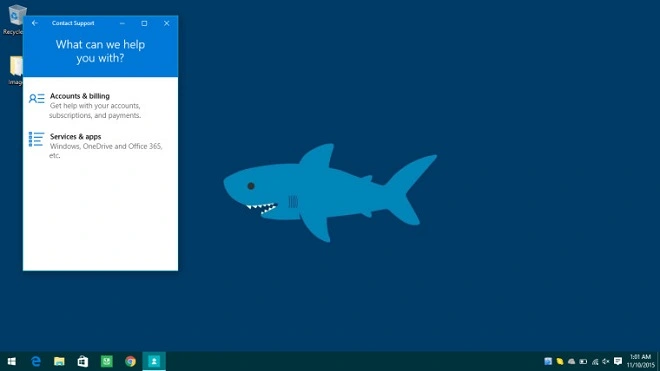The width and height of the screenshot is (660, 371).
Task: Open the Accounts & billing help option
Action: (x=100, y=106)
